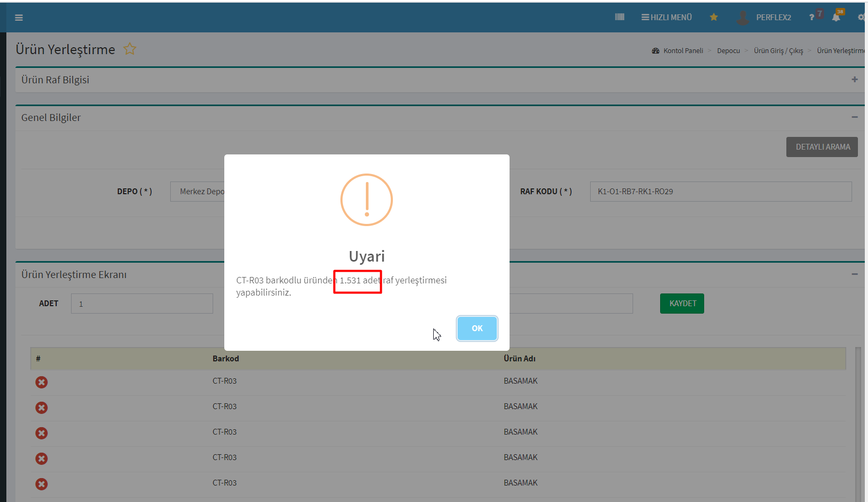Click the DETAYLI ARAMA button

(822, 147)
